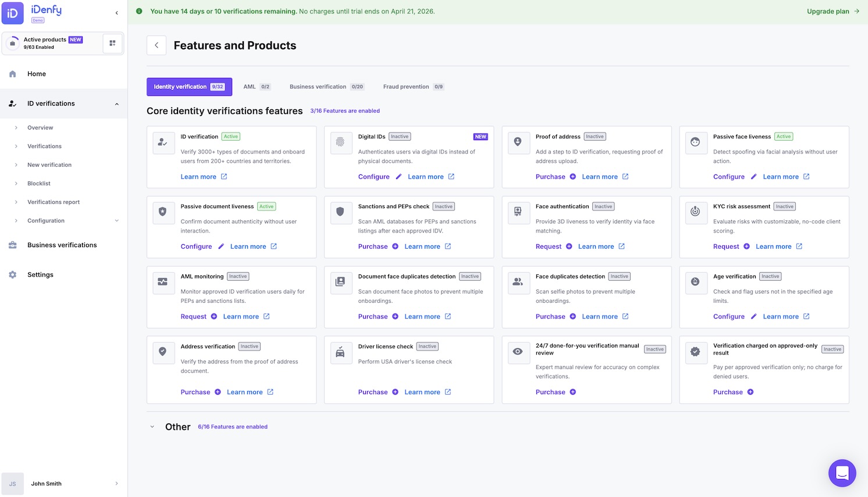The height and width of the screenshot is (497, 868).
Task: Open the active products grid icon
Action: [x=113, y=43]
